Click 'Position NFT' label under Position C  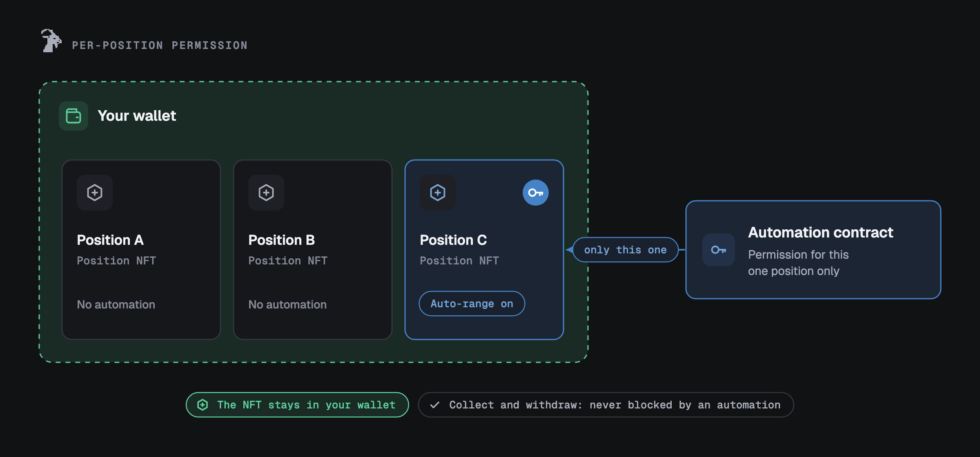[x=459, y=261]
